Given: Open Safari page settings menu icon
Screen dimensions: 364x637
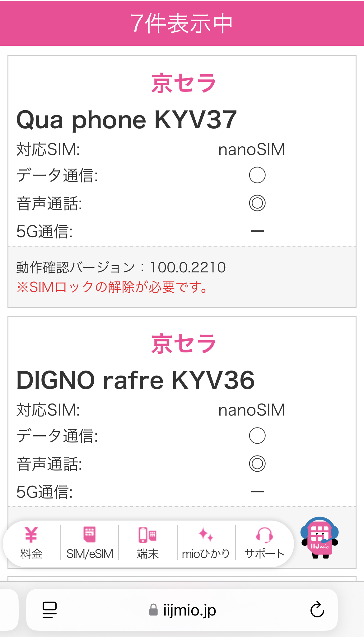Looking at the screenshot, I should click(49, 610).
